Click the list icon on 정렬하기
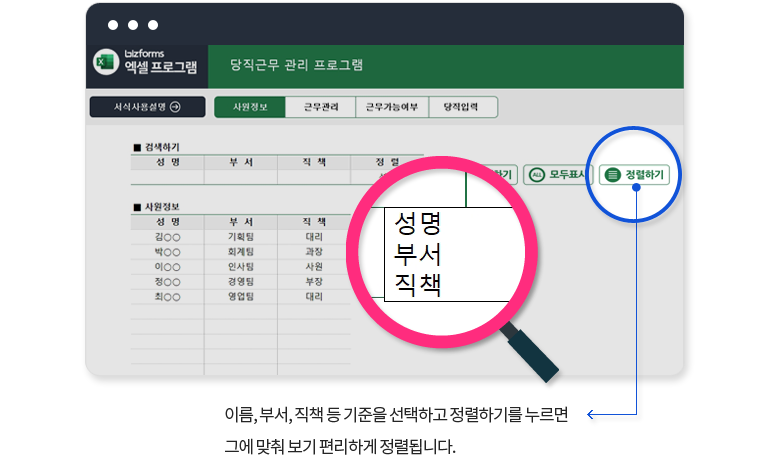 [x=612, y=175]
